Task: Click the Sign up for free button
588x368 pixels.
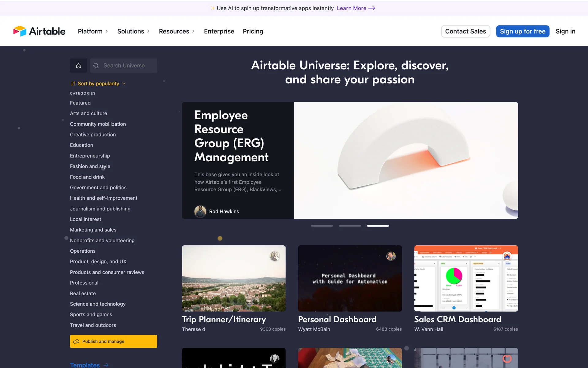Action: tap(522, 31)
